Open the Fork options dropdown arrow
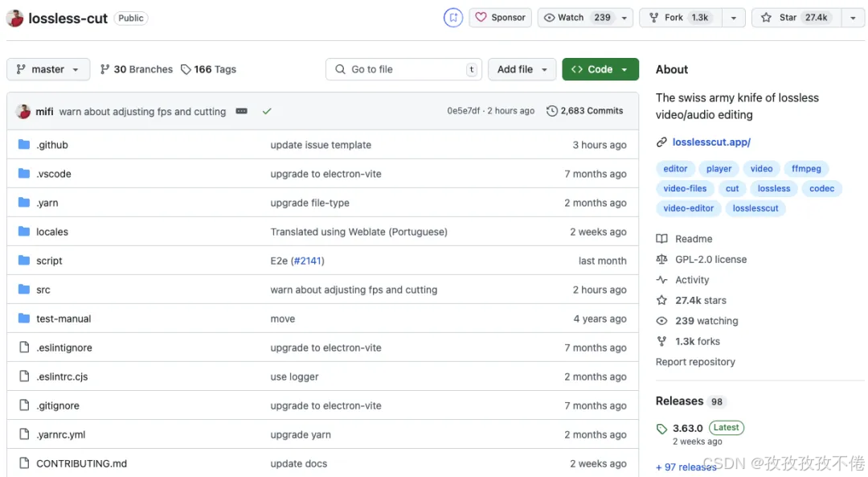 click(x=734, y=18)
